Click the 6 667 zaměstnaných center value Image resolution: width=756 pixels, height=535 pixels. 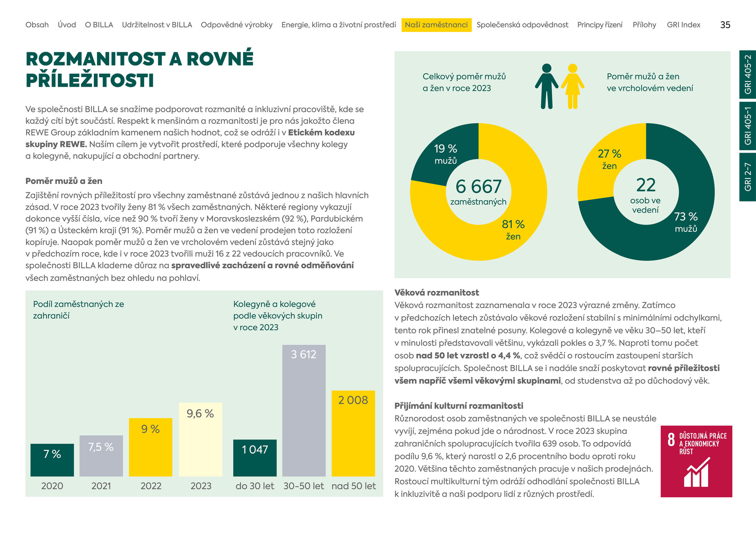tap(478, 192)
